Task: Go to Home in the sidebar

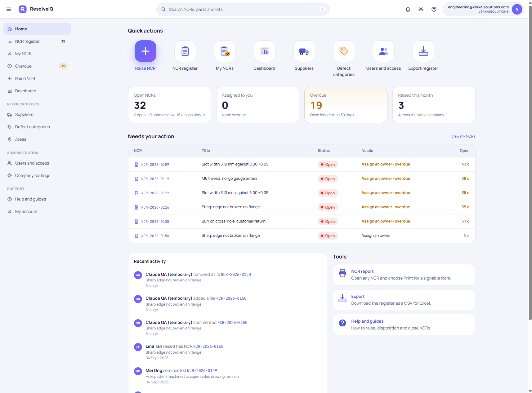Action: tap(37, 29)
